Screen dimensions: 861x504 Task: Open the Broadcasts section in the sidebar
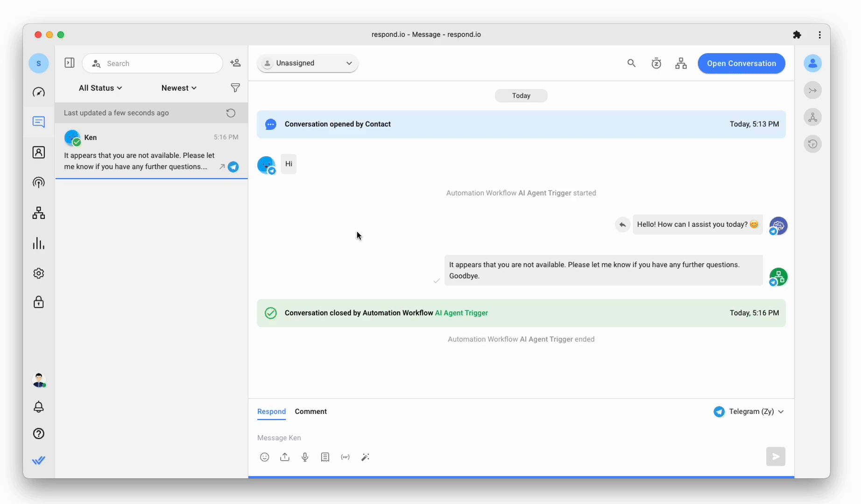pos(39,182)
